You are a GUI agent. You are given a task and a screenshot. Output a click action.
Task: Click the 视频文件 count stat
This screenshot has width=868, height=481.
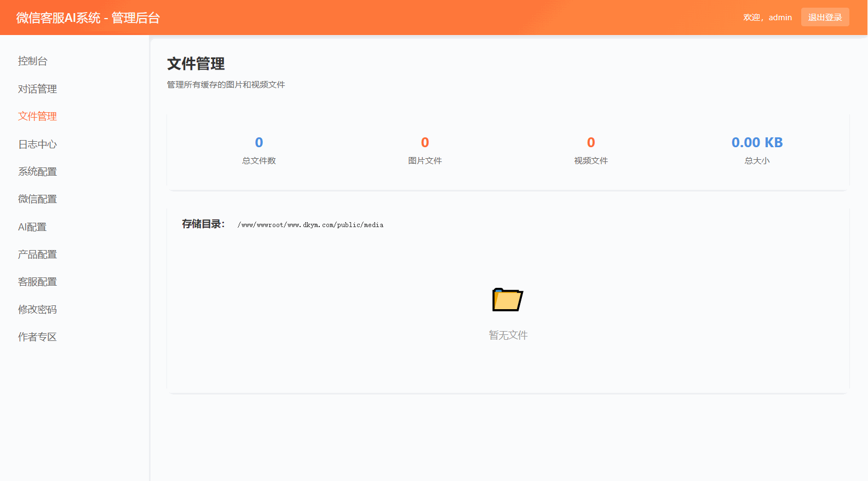click(591, 143)
